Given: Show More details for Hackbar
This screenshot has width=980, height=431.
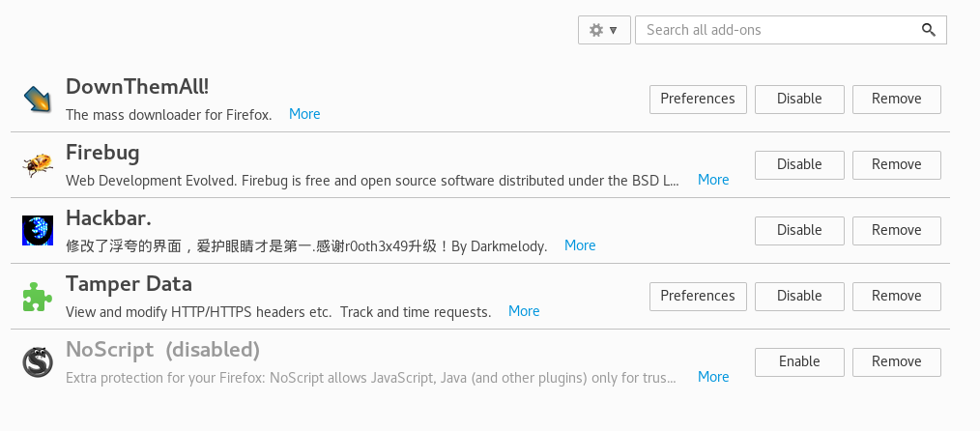Looking at the screenshot, I should click(580, 245).
